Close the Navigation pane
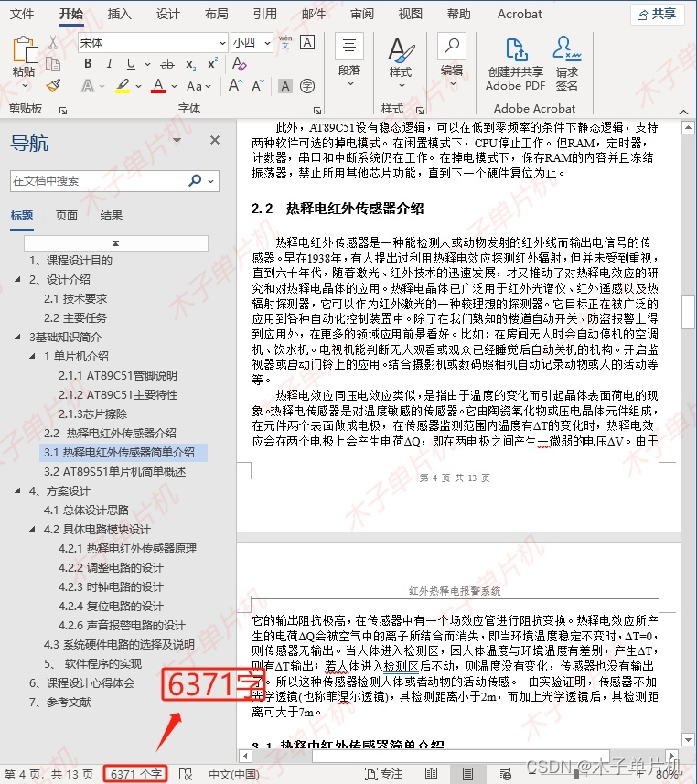 click(215, 140)
